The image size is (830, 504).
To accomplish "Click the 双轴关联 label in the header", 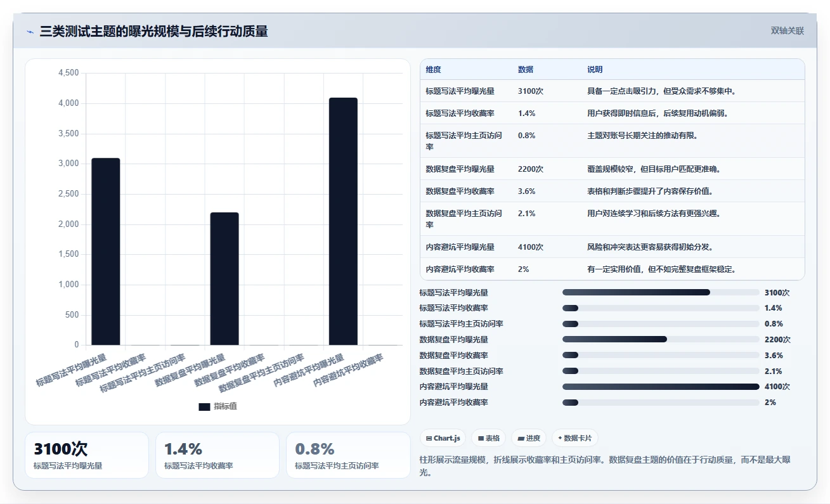I will tap(788, 31).
